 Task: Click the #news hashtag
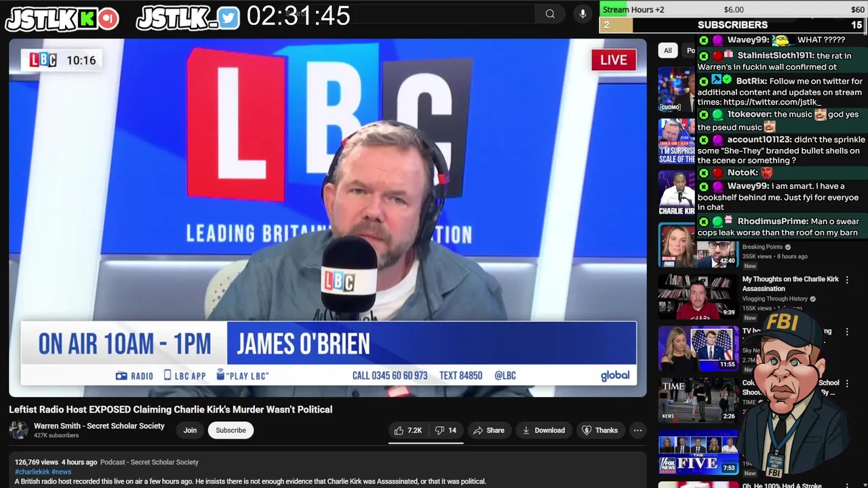[61, 472]
